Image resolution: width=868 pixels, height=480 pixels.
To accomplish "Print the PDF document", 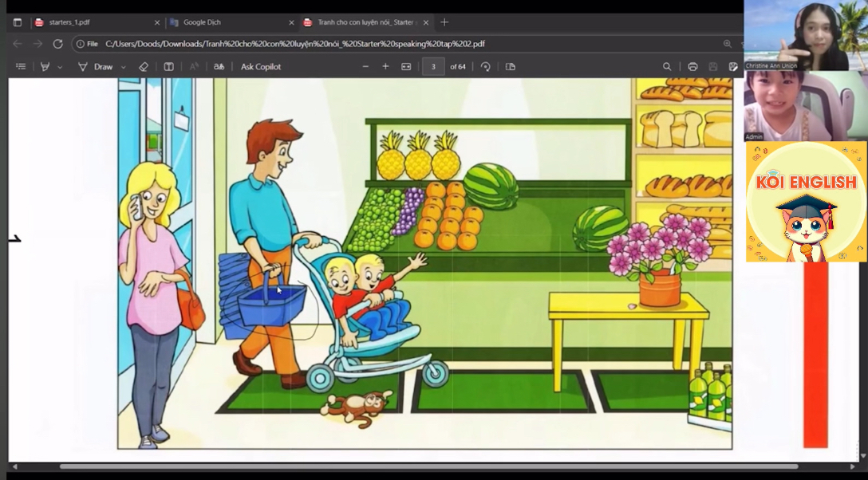I will (692, 66).
